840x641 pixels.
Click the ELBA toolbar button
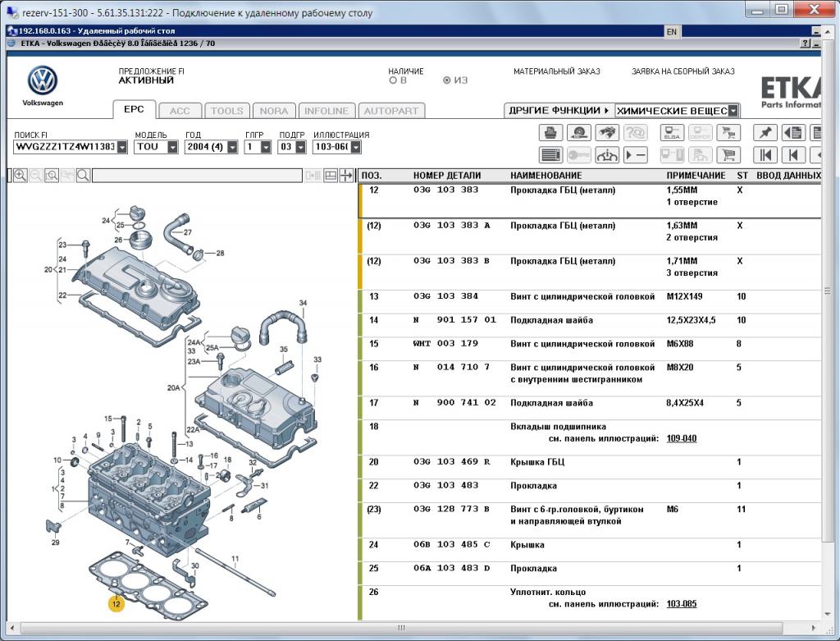click(x=672, y=132)
